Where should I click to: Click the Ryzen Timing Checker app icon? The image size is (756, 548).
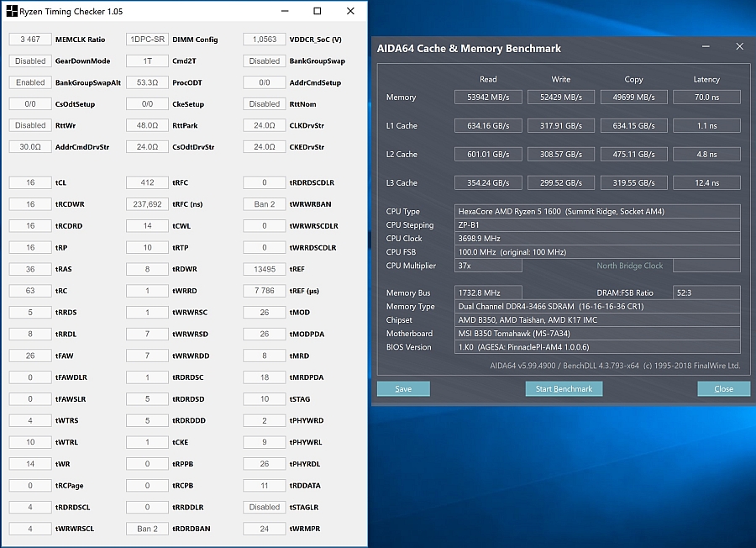tap(12, 11)
